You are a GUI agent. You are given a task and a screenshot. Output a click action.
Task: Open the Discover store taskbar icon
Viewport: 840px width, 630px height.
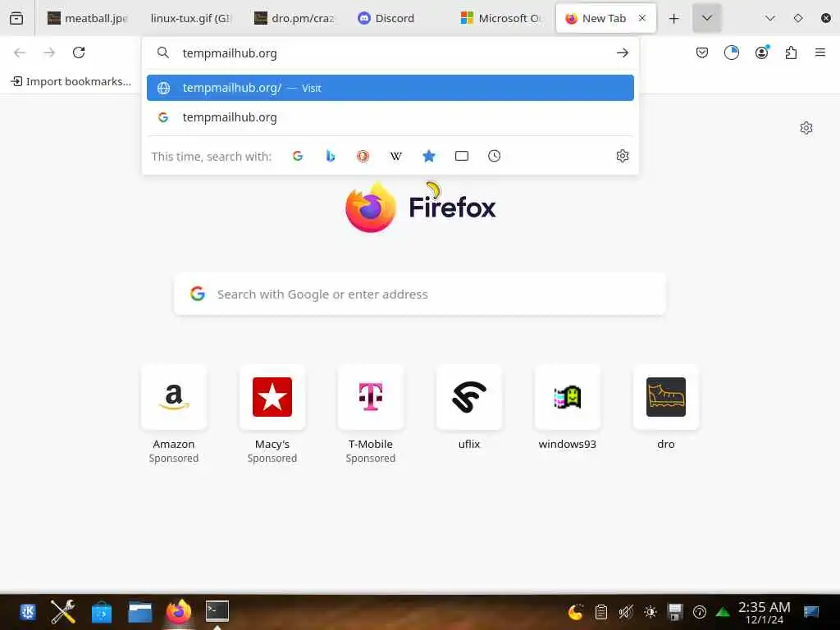[101, 611]
